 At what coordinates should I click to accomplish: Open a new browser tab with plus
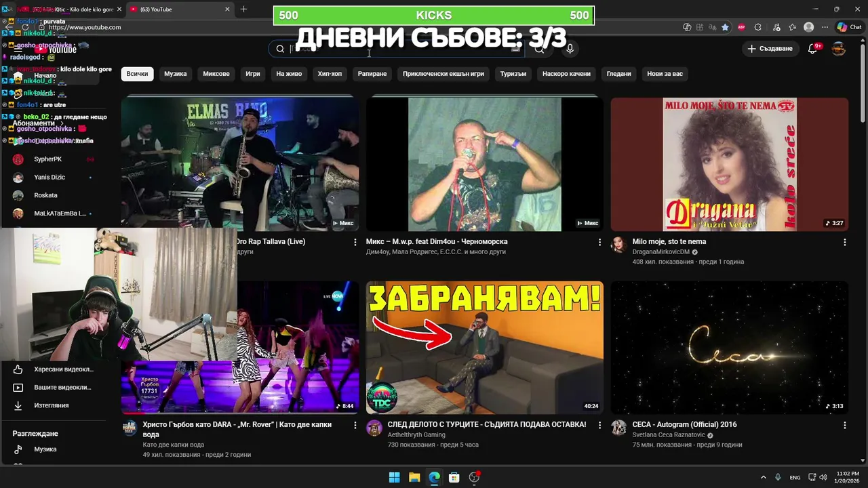[x=243, y=9]
